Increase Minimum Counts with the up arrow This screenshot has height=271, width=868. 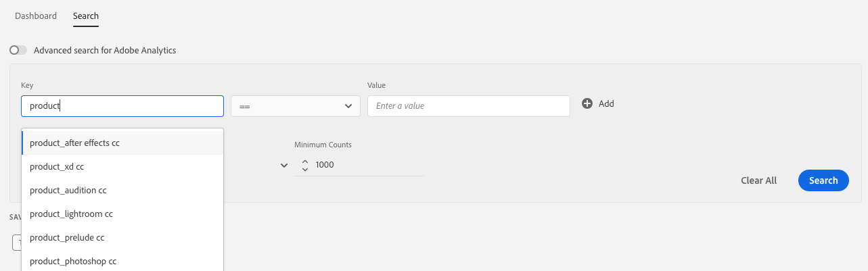(x=305, y=162)
